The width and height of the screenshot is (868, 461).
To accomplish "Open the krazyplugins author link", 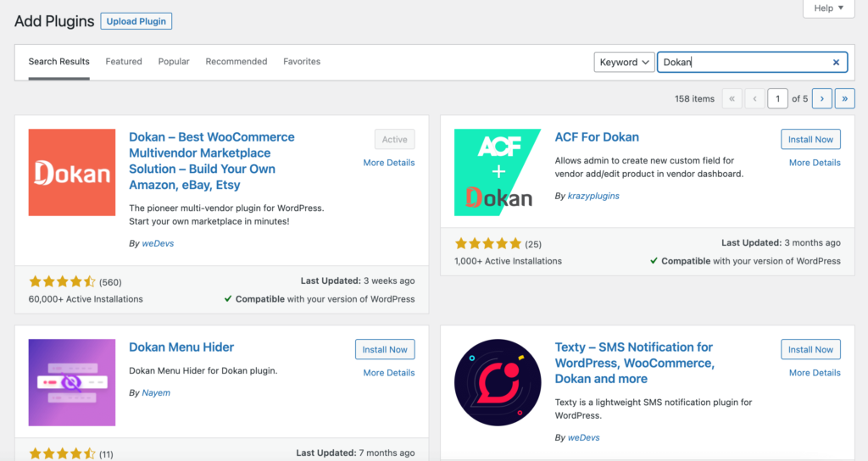I will 593,196.
